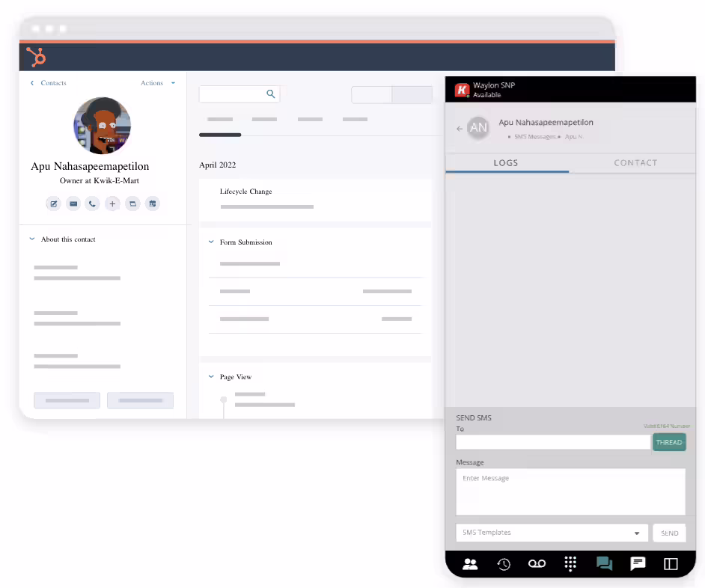Screen dimensions: 705x588
Task: Click the note edit icon under contact name
Action: [x=53, y=203]
